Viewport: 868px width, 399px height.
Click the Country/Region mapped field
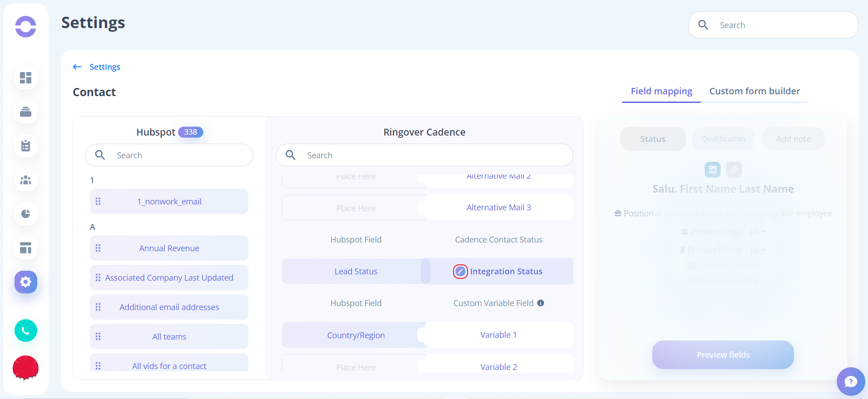pos(356,335)
